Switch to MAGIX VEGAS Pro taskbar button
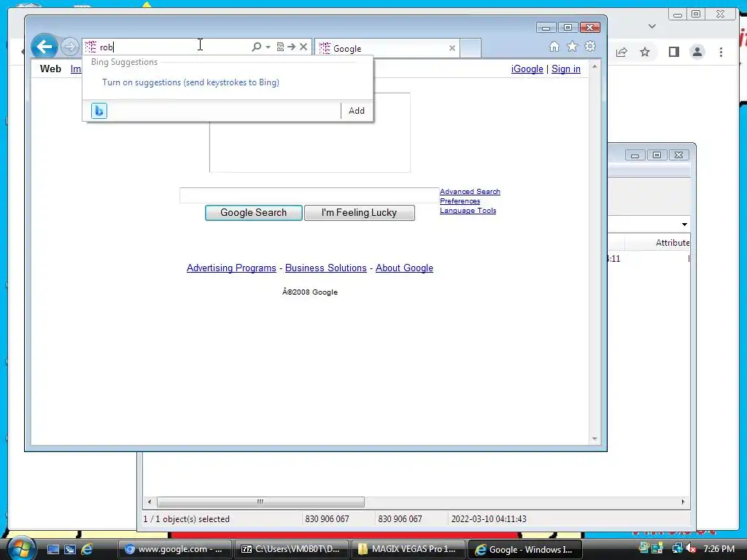The image size is (747, 560). (x=408, y=549)
